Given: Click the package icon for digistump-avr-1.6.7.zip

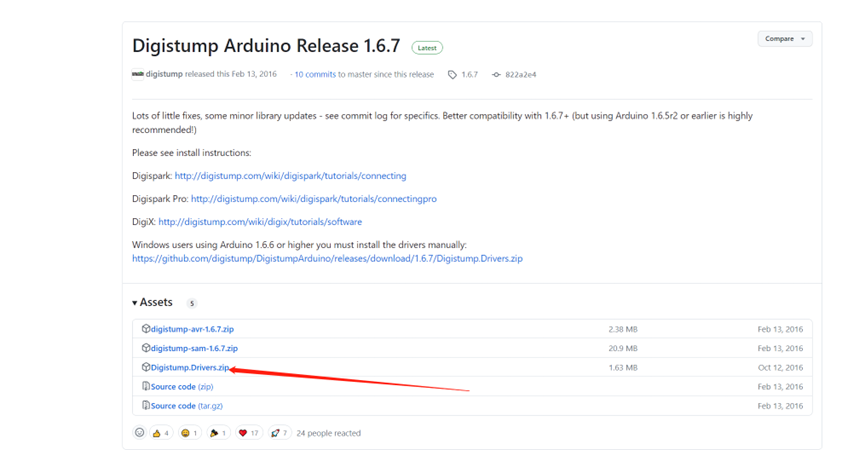Looking at the screenshot, I should pos(146,329).
